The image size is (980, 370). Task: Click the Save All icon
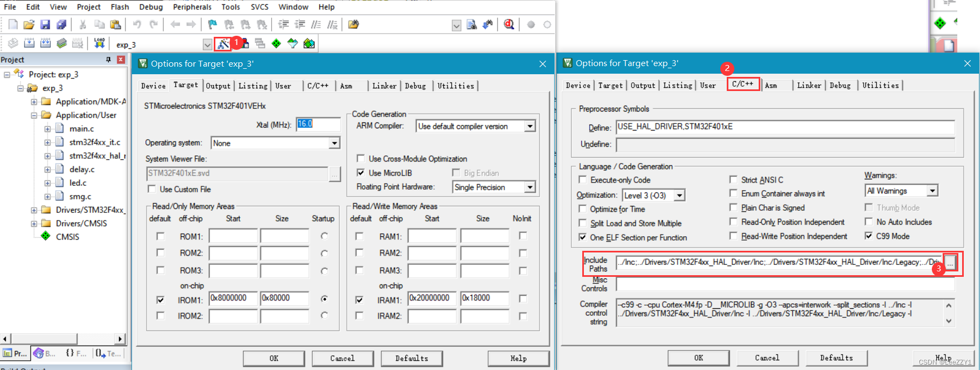point(62,24)
